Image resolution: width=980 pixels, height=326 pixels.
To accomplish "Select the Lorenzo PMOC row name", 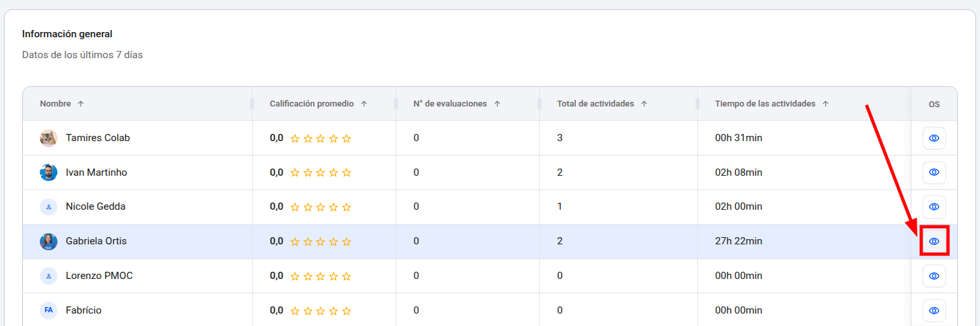I will pyautogui.click(x=99, y=276).
